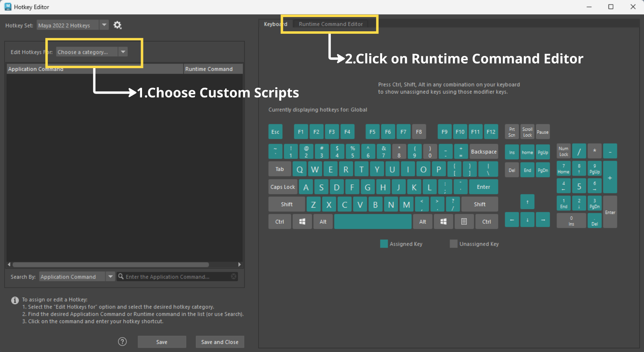This screenshot has width=644, height=352.
Task: Select the Z key on the keyboard
Action: [x=313, y=204]
